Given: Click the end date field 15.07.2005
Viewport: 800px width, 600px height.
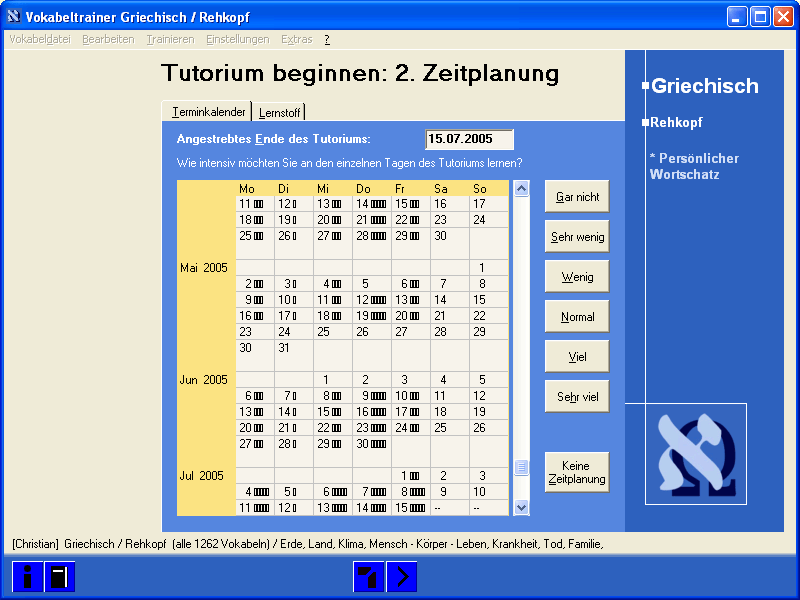Looking at the screenshot, I should 469,139.
